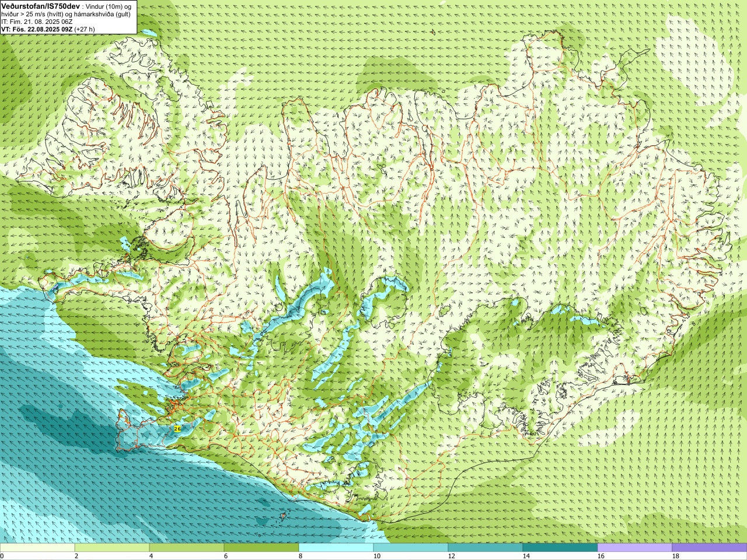Click the VT: Fös. 22.08.2025 09Z line
Viewport: 747px width, 560px height.
tap(37, 29)
